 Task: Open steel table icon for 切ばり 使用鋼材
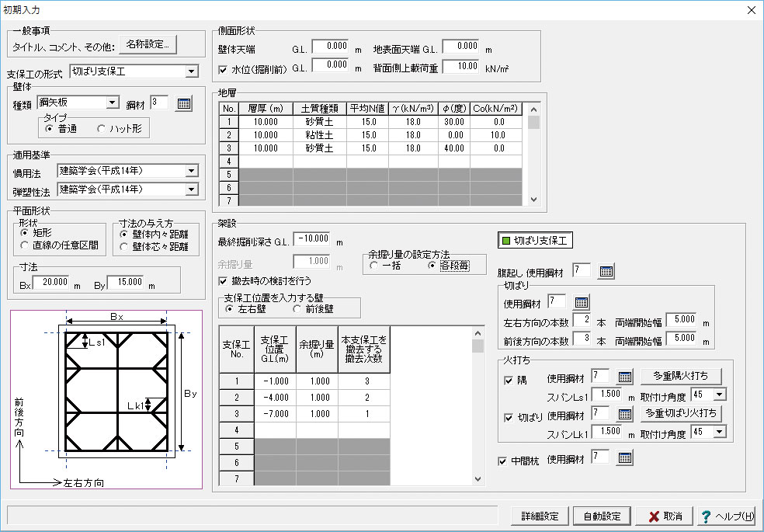(x=582, y=302)
